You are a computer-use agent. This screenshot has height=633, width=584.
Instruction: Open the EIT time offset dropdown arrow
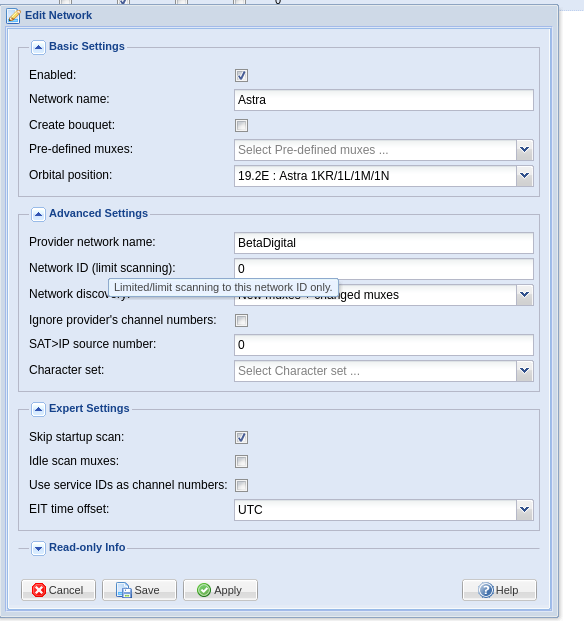click(x=525, y=510)
